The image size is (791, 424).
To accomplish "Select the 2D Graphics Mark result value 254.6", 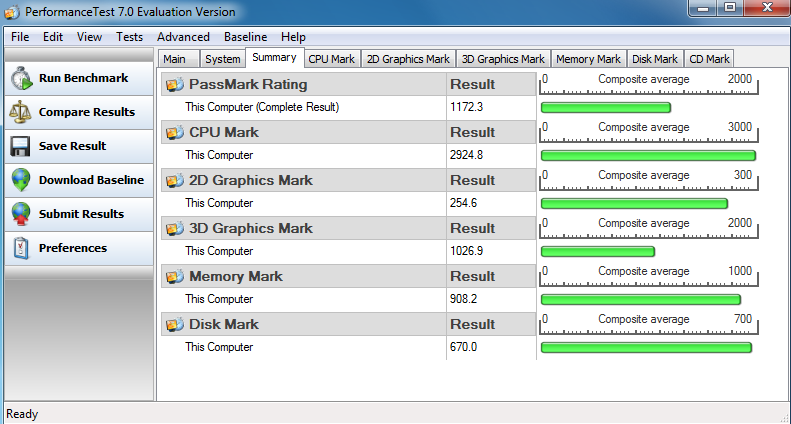I will coord(463,203).
